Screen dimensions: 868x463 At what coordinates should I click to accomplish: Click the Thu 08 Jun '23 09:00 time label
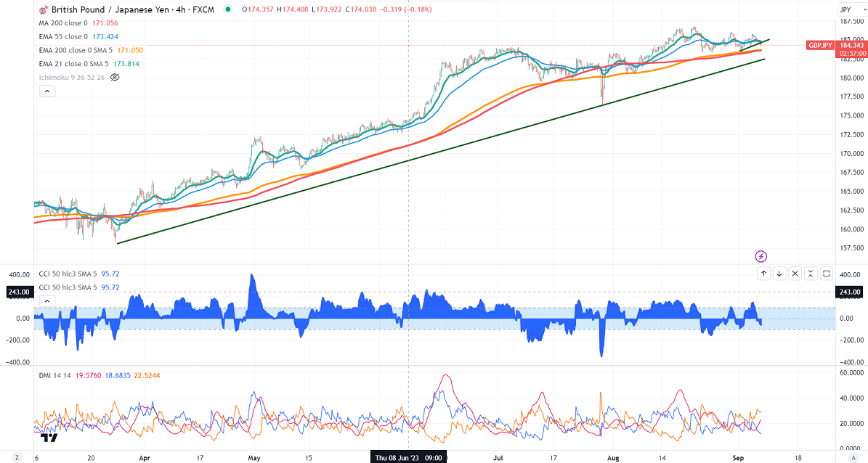[408, 457]
